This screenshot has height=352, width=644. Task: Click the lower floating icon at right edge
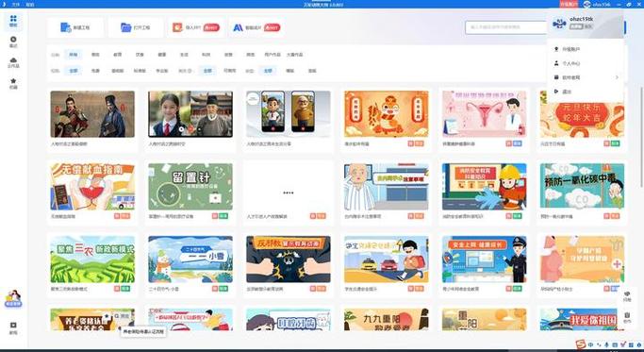coord(627,317)
